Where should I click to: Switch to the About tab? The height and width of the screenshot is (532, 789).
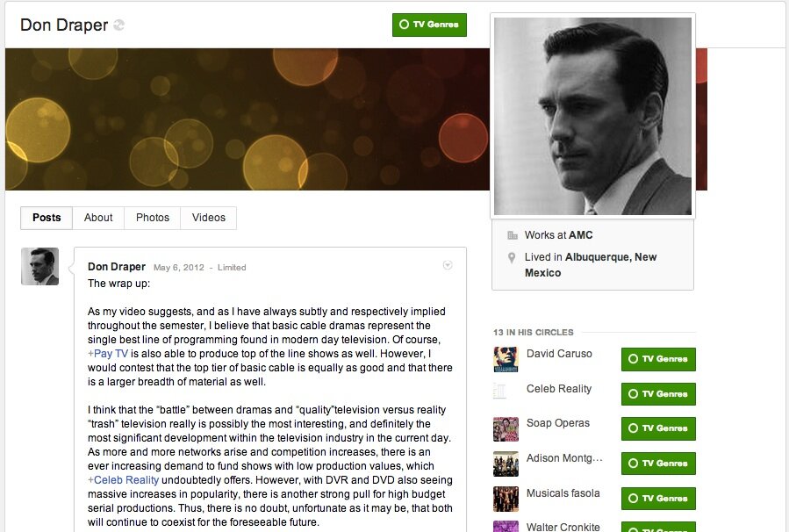click(x=98, y=218)
